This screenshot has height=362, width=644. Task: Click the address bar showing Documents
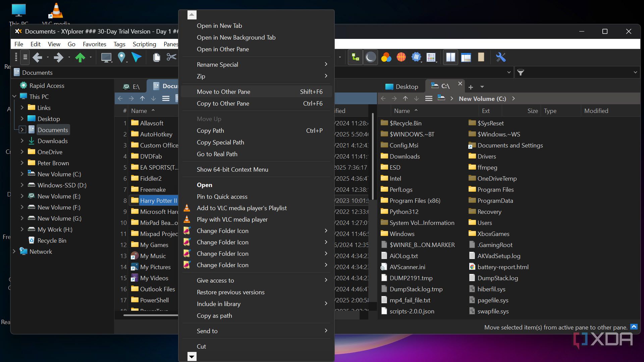[262, 72]
